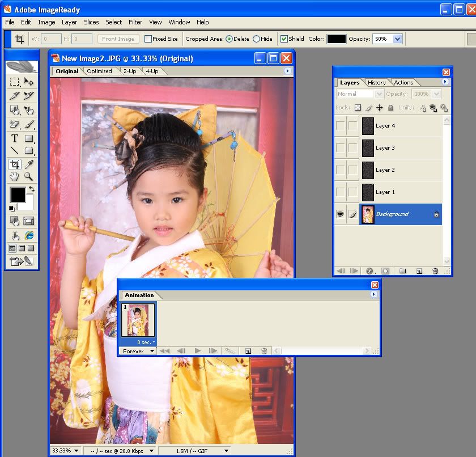Switch to the Optimized tab
This screenshot has width=476, height=457.
[100, 71]
